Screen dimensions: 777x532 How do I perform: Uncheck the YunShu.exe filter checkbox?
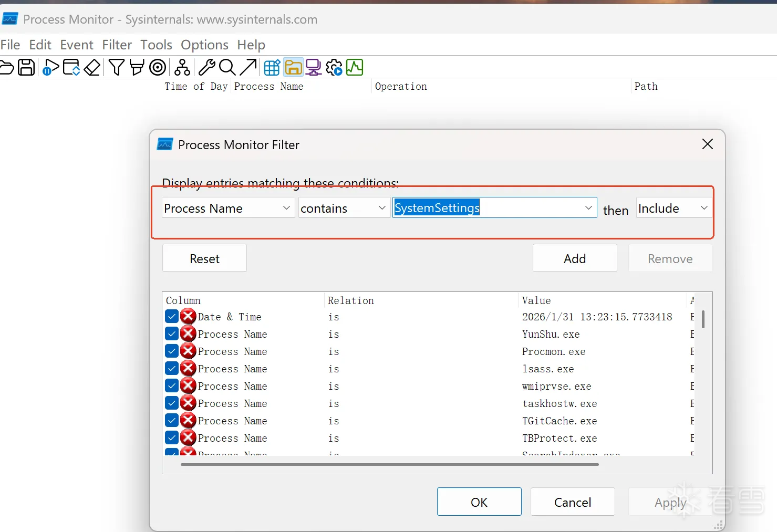tap(172, 334)
